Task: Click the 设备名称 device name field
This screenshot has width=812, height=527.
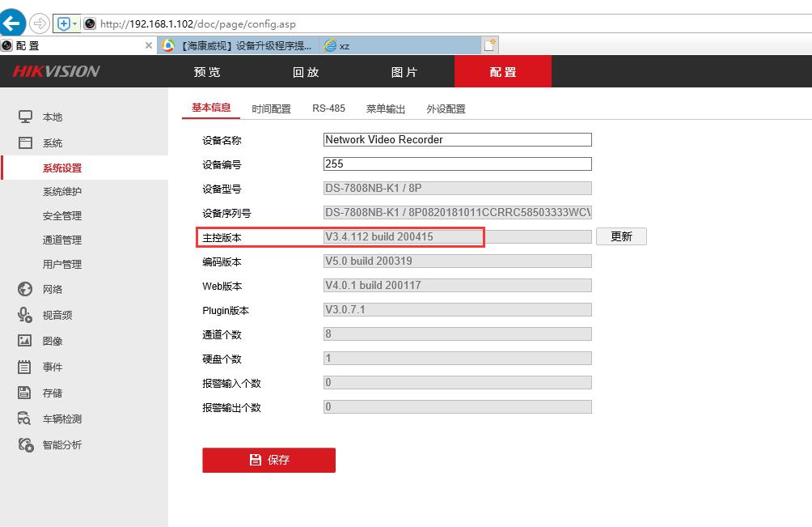Action: [457, 139]
